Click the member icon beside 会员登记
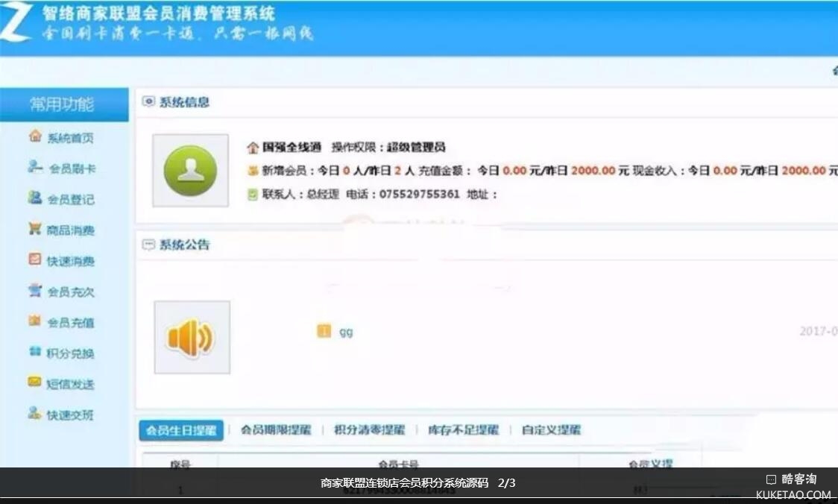 [x=35, y=198]
